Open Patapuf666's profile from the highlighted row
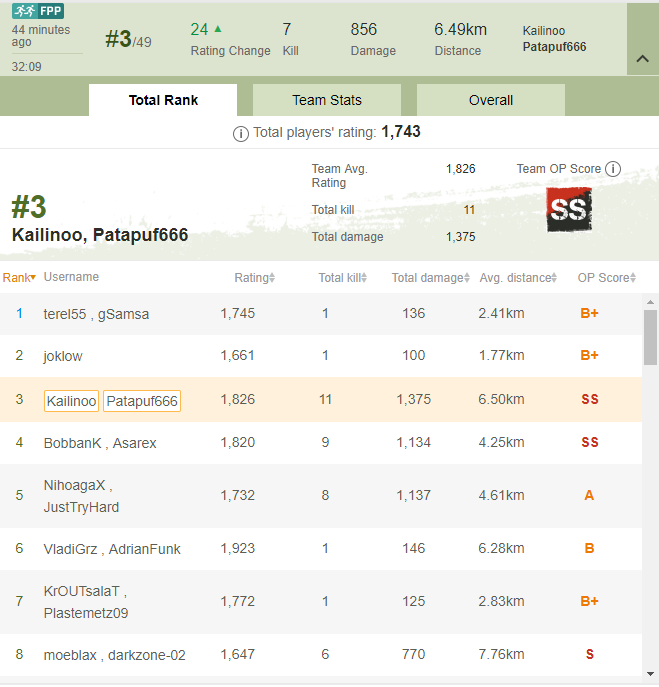The image size is (659, 687). point(142,401)
